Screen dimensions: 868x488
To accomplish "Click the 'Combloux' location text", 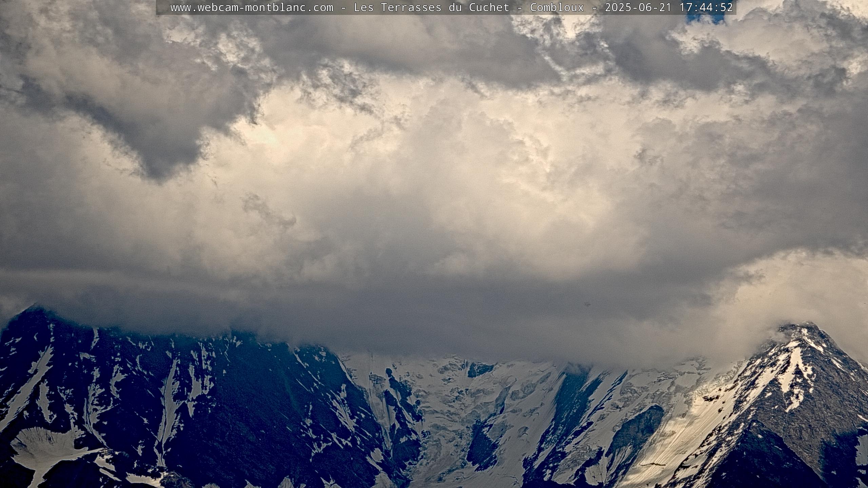I will coord(557,7).
